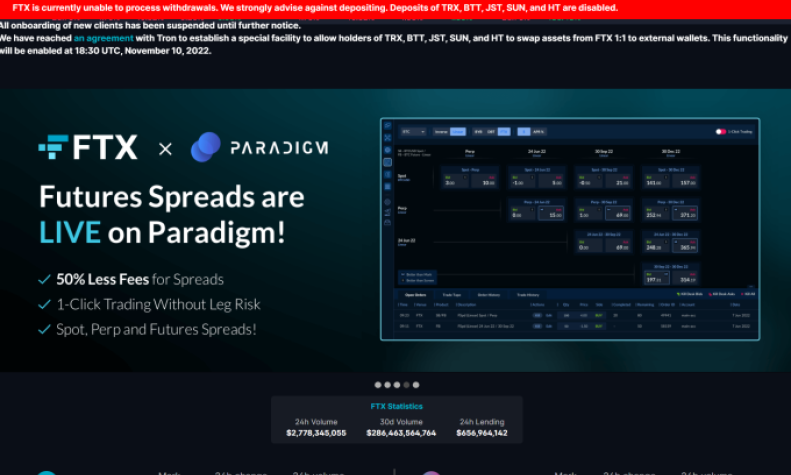Select the second carousel dot under the banner

pos(387,385)
